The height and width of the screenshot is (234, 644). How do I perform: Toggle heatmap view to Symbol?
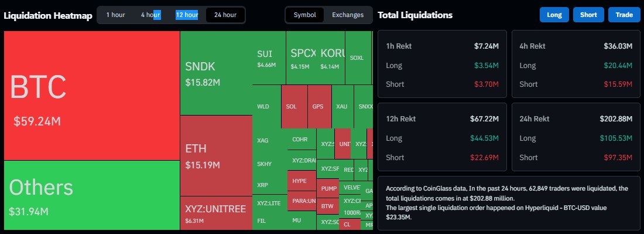[305, 15]
